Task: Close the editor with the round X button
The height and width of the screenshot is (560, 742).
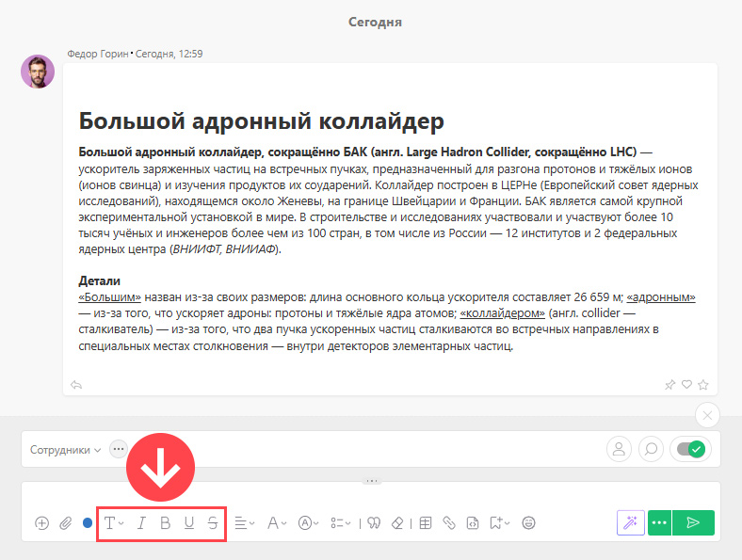Action: click(x=707, y=415)
